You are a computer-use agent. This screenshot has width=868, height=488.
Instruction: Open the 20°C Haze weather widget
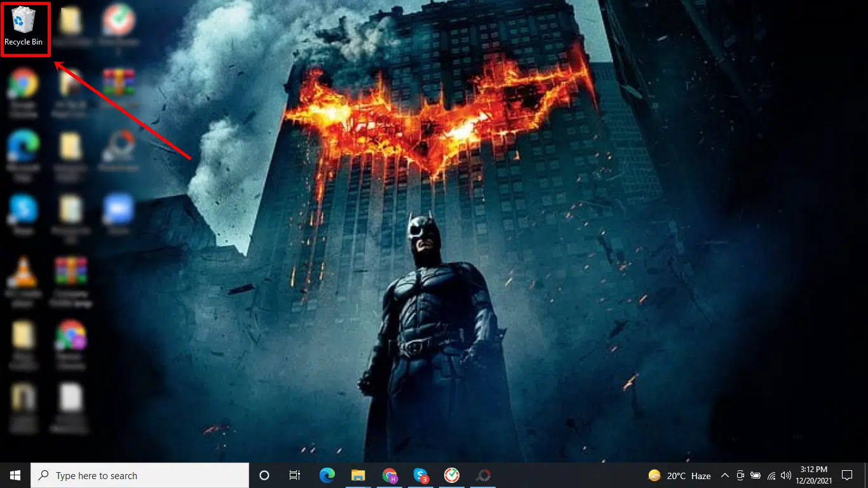pyautogui.click(x=679, y=475)
